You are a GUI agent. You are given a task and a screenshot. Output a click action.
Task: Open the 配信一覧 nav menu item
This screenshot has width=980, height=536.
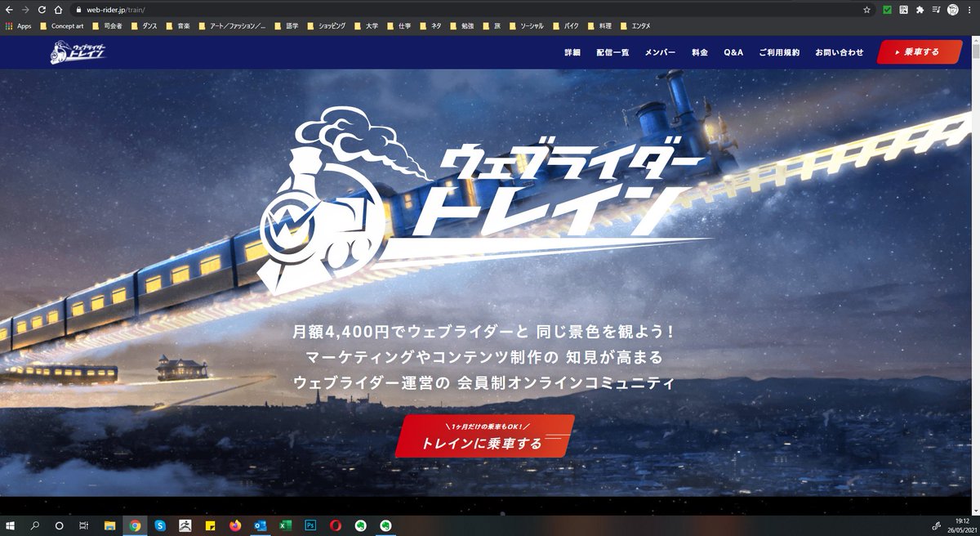612,52
